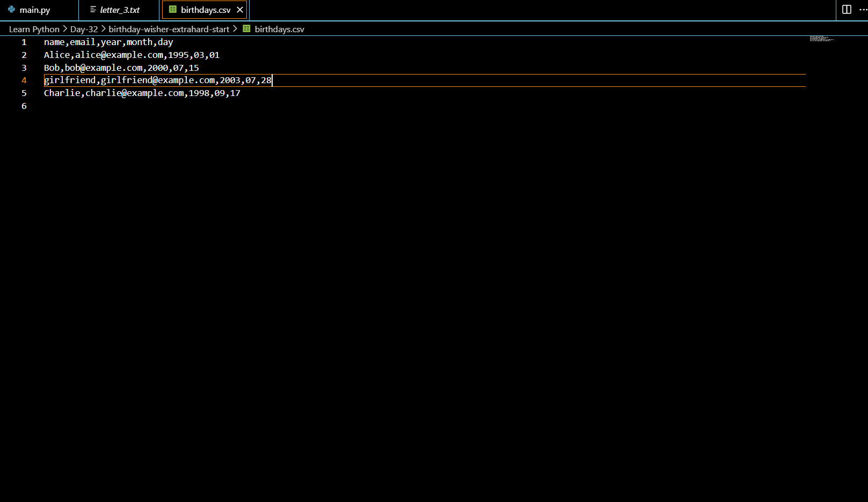Open the Learn Python breadcrumb dropdown

point(33,29)
